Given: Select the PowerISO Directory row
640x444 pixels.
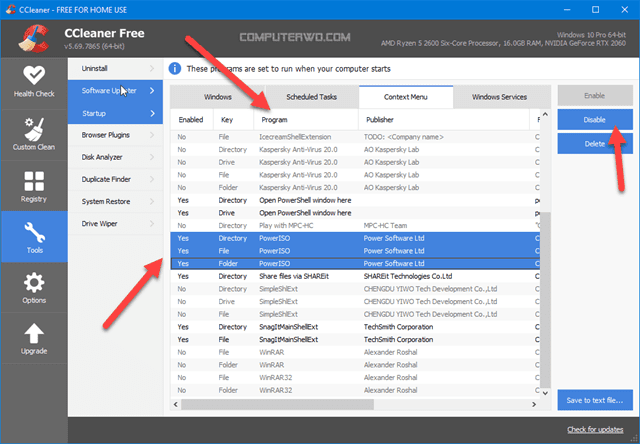Looking at the screenshot, I should click(355, 238).
